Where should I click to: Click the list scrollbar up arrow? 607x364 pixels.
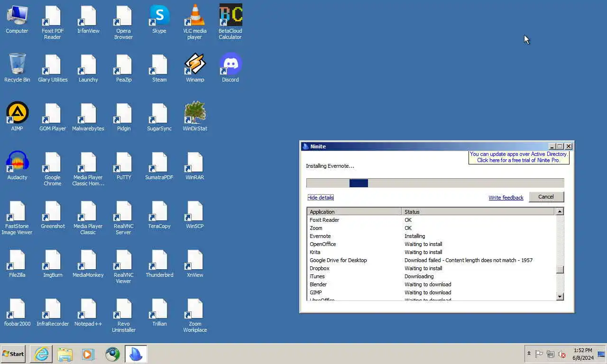pos(560,211)
